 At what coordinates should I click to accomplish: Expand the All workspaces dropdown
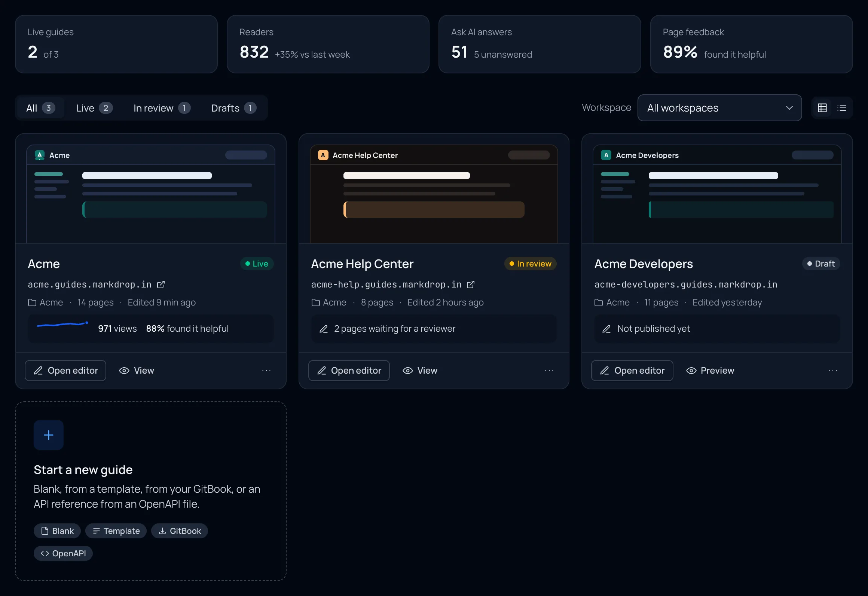[x=719, y=108]
